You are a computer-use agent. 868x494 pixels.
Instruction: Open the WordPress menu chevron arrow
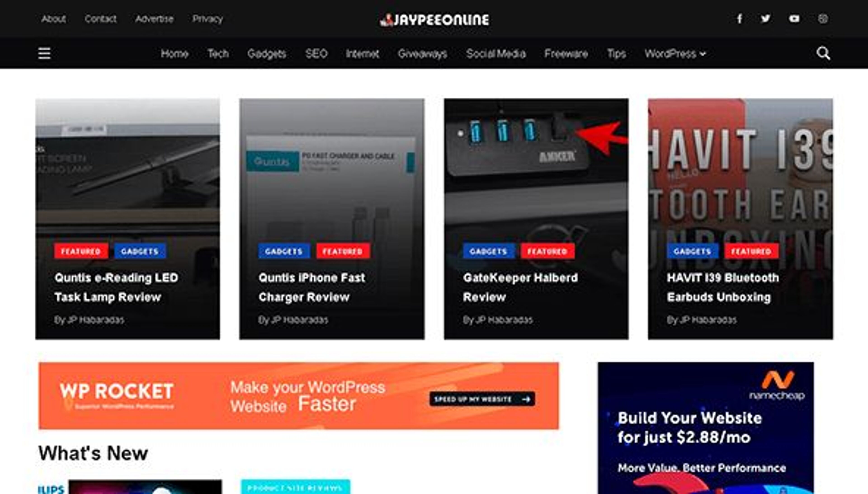point(703,53)
